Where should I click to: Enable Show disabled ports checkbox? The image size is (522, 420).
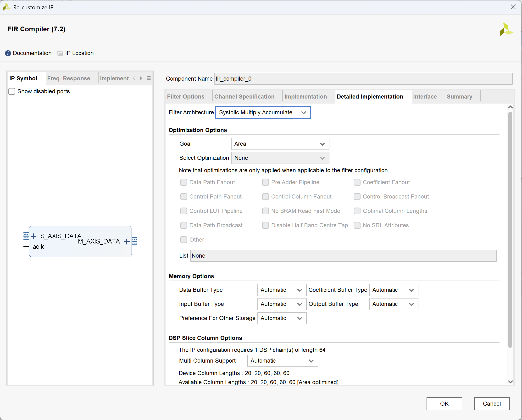point(12,91)
